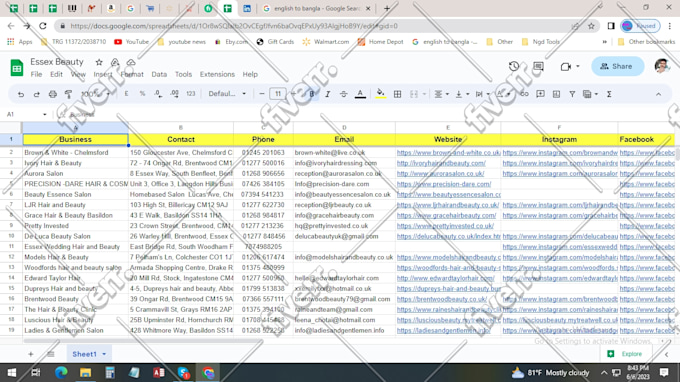The image size is (680, 382).
Task: Add a new sheet with plus
Action: (x=30, y=354)
